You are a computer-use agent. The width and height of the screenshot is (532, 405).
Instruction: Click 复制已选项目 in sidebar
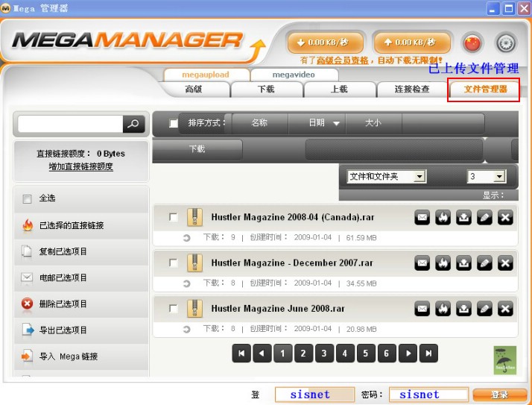81,252
